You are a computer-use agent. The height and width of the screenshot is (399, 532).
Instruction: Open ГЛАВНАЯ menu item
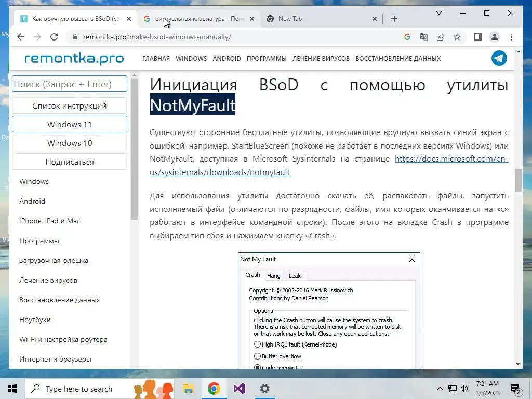coord(156,58)
